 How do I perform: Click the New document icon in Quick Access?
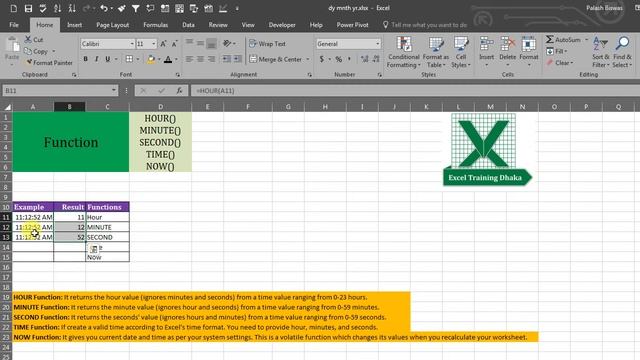pyautogui.click(x=13, y=8)
